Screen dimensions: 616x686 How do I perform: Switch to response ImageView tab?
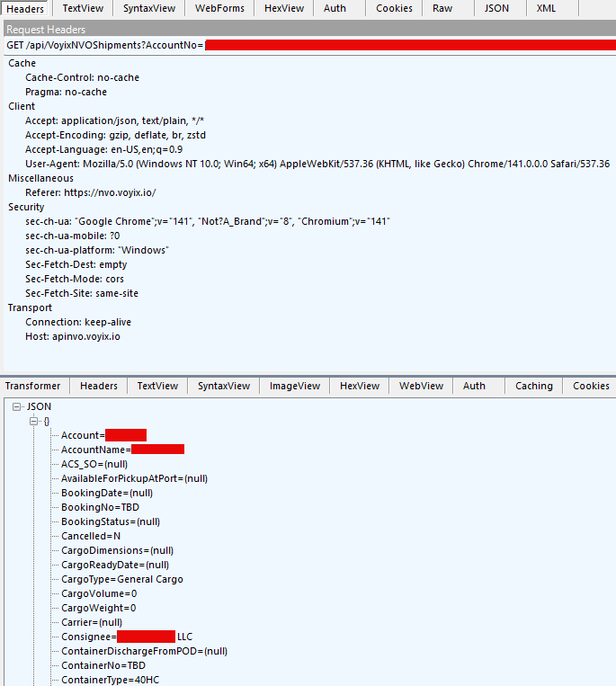pos(295,386)
